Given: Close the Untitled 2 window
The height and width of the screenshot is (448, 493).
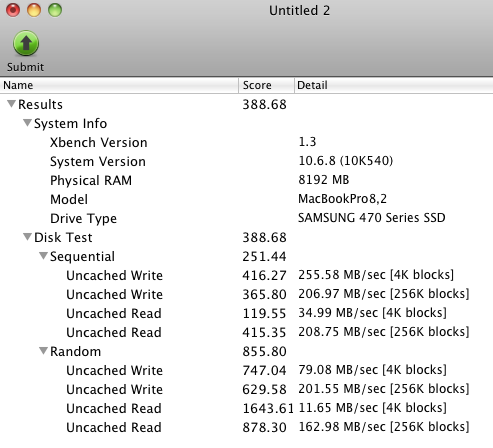Looking at the screenshot, I should [x=13, y=10].
